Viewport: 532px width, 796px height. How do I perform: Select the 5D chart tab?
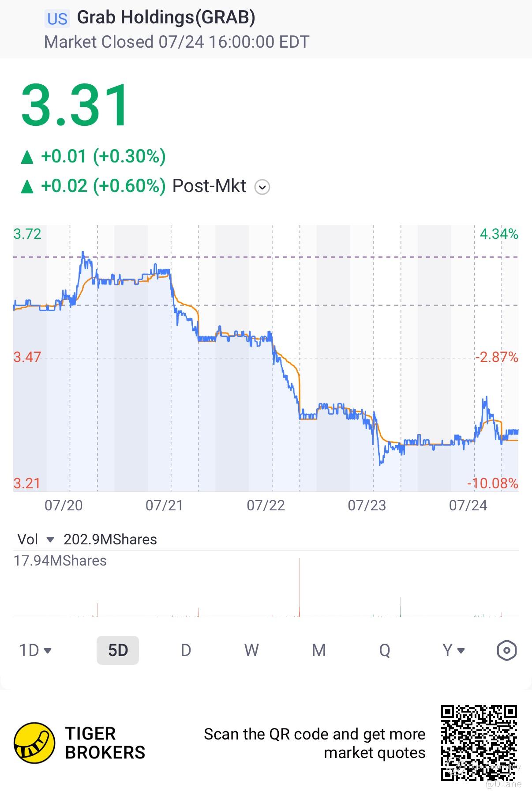118,650
